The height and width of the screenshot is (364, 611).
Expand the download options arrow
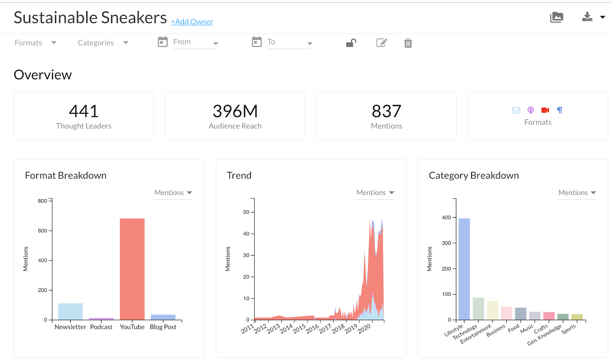603,17
